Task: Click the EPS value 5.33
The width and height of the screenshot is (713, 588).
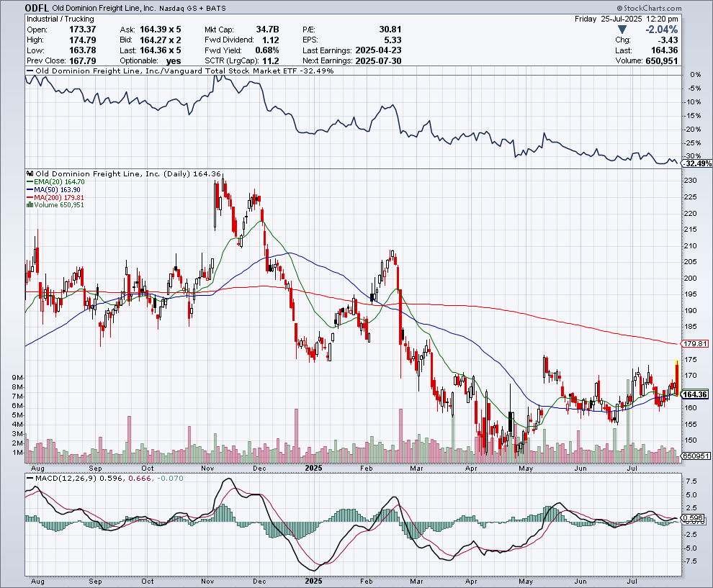Action: pyautogui.click(x=393, y=40)
